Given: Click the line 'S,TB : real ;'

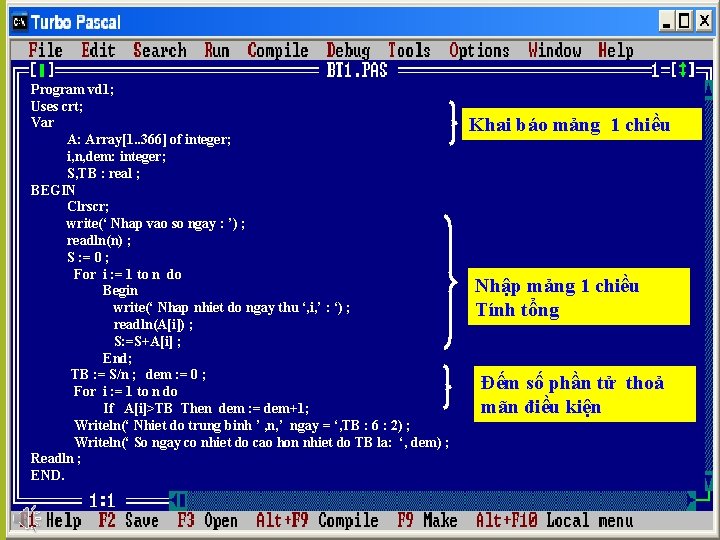Looking at the screenshot, I should click(x=103, y=173).
